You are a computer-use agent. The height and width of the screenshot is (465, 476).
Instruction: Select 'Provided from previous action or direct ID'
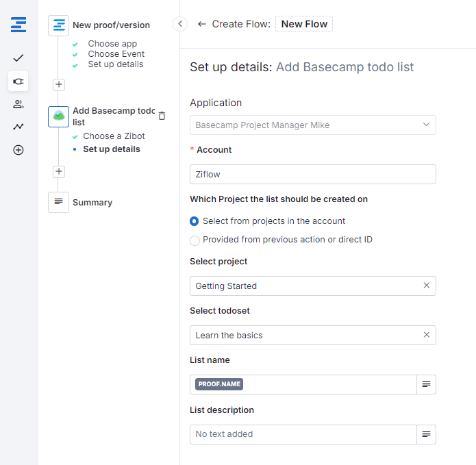click(195, 240)
